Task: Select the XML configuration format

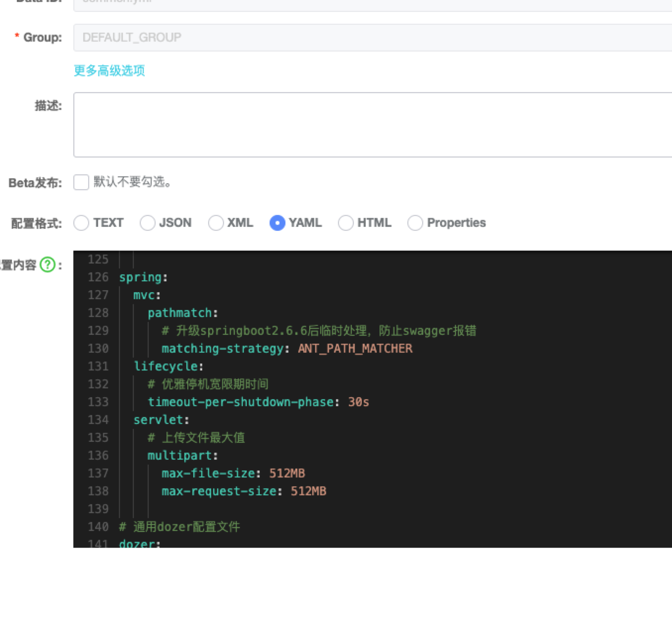Action: 216,223
